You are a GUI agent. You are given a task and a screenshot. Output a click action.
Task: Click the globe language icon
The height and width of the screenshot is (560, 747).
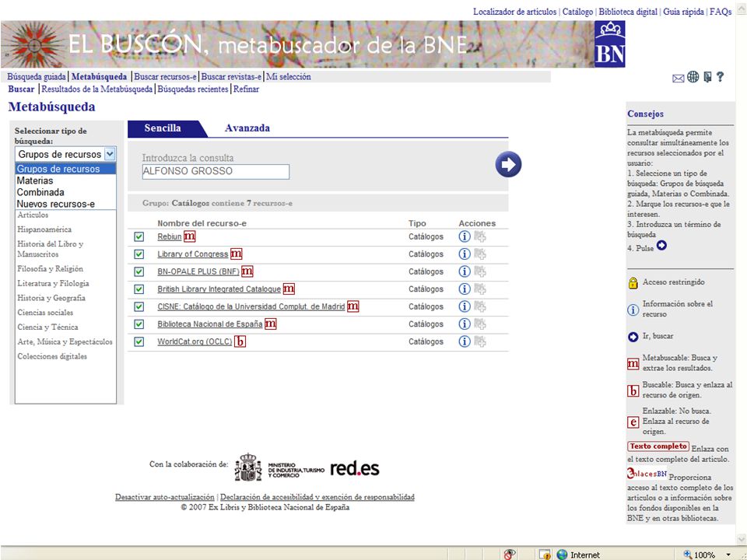point(693,77)
